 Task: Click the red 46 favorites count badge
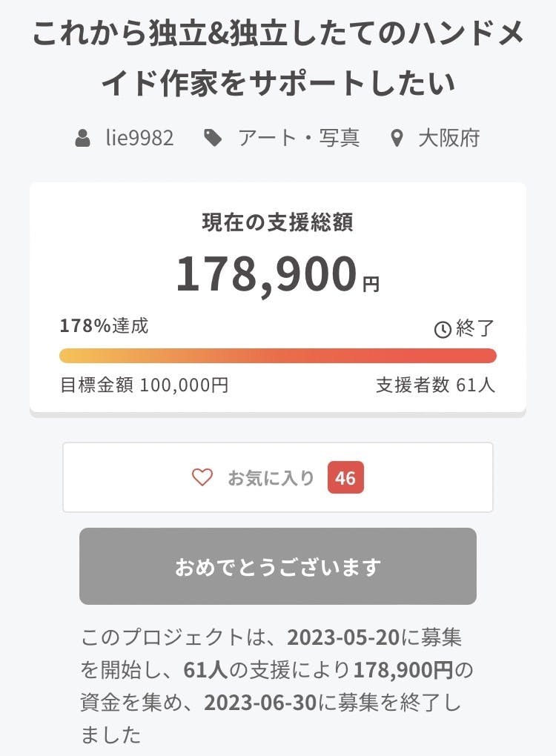pyautogui.click(x=345, y=478)
